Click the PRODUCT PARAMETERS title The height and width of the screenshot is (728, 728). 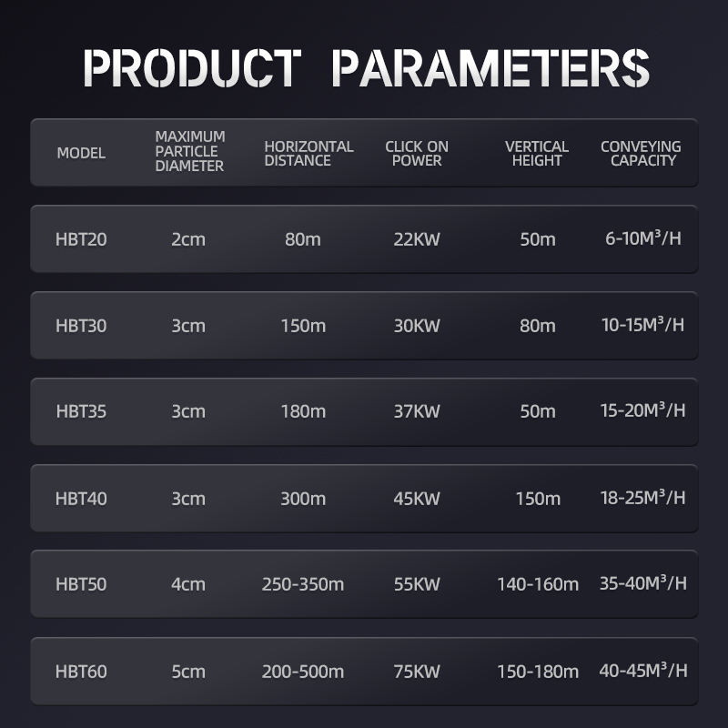[364, 69]
